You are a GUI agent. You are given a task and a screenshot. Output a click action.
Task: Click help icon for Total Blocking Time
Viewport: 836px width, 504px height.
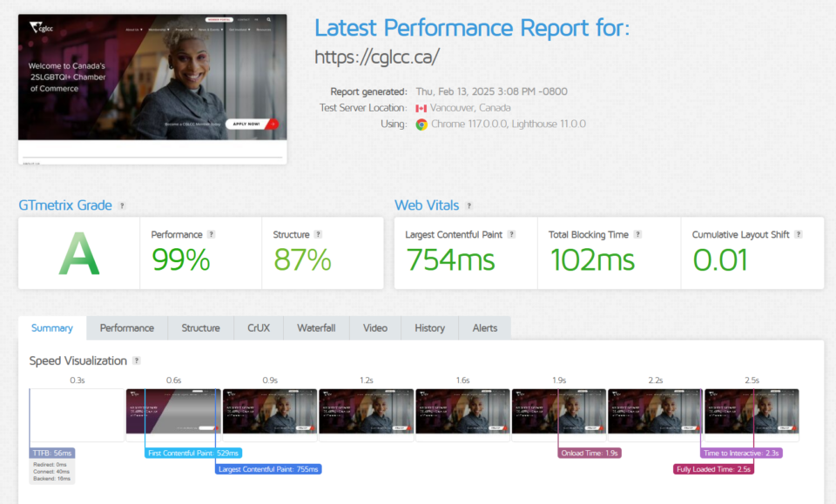tap(637, 234)
